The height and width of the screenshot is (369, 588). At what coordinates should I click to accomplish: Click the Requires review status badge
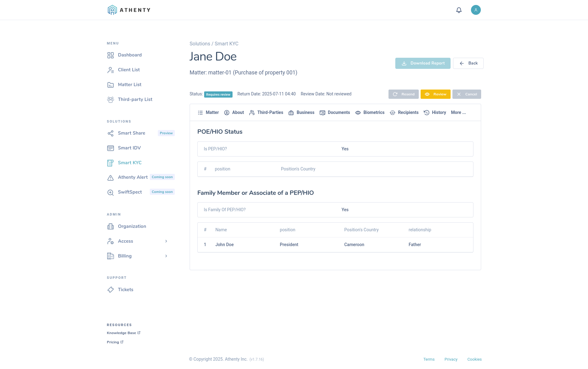pos(218,94)
